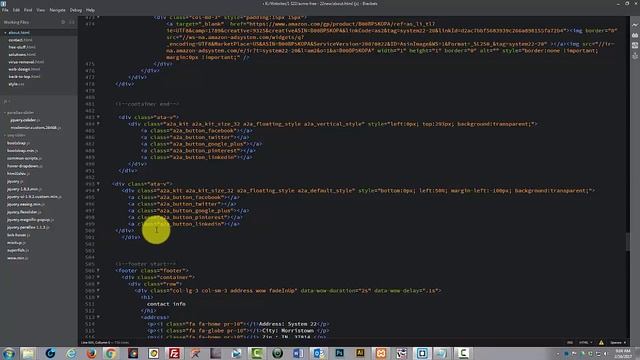Image resolution: width=640 pixels, height=360 pixels.
Task: Click the Line/Column indicator in status bar
Action: 96,343
